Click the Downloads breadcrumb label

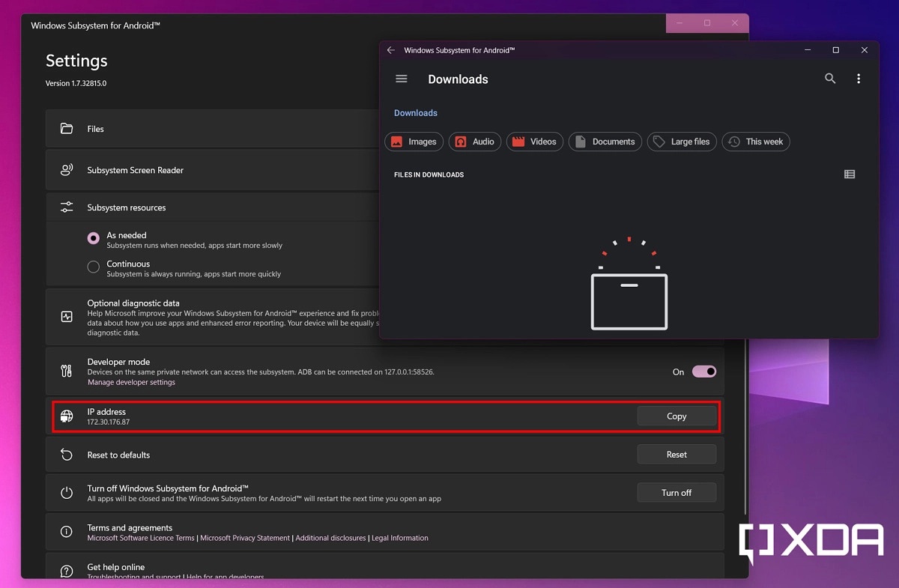[416, 113]
